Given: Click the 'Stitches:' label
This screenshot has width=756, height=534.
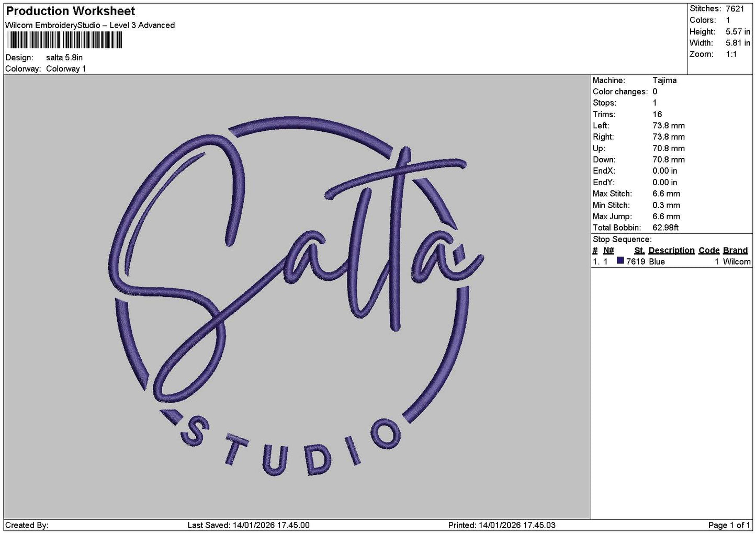Looking at the screenshot, I should [x=705, y=9].
